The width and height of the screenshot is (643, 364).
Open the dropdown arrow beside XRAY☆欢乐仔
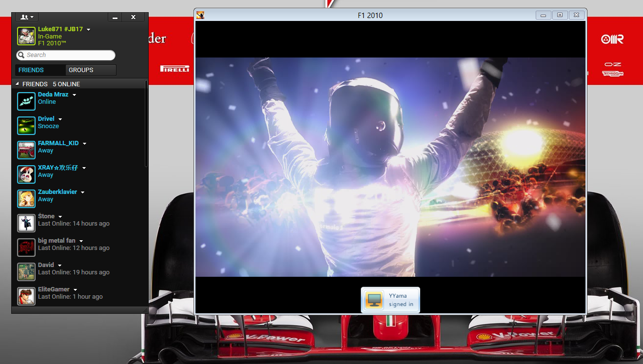click(84, 168)
